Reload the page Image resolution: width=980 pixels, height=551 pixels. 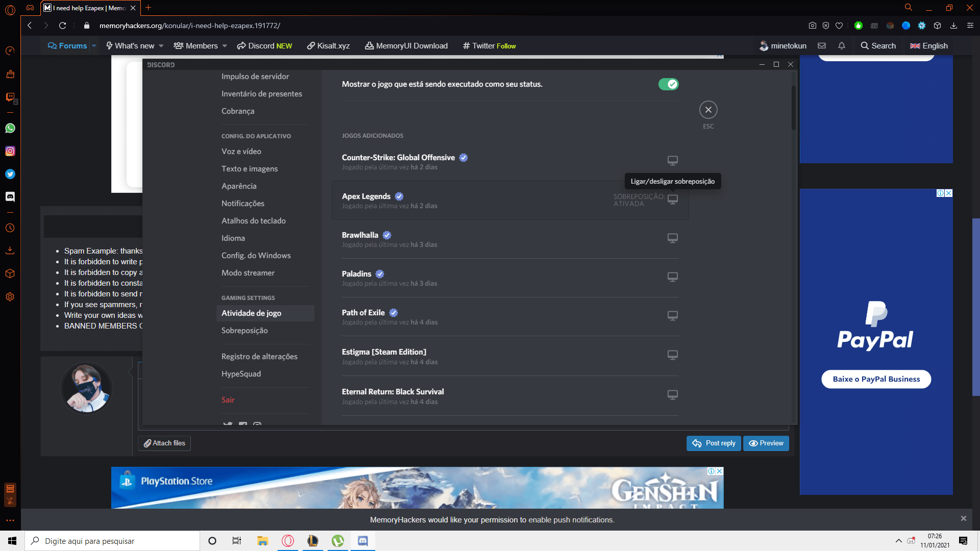click(x=62, y=26)
